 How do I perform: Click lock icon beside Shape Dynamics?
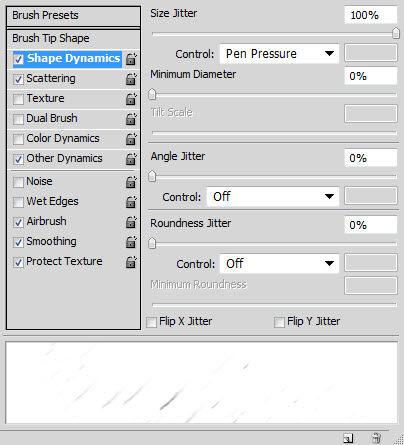coord(131,59)
